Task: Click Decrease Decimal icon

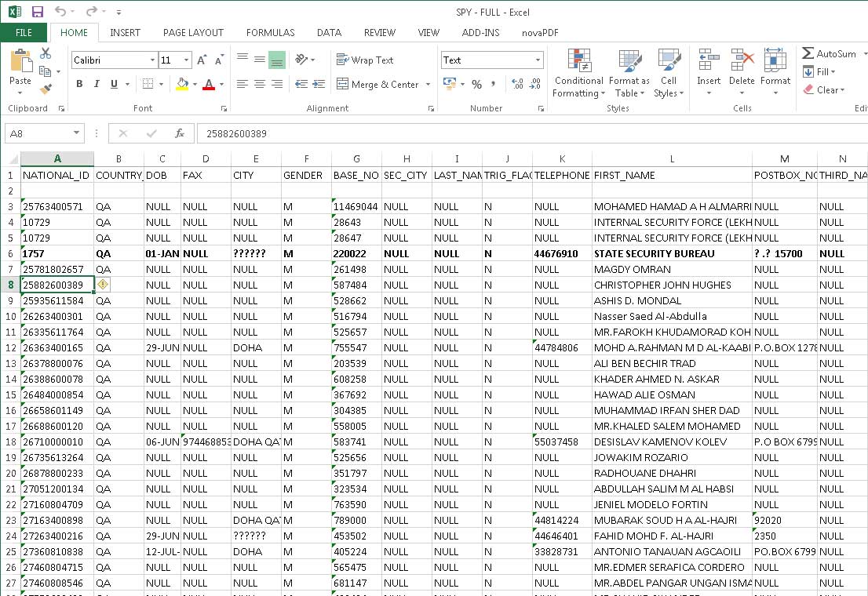Action: pyautogui.click(x=535, y=84)
